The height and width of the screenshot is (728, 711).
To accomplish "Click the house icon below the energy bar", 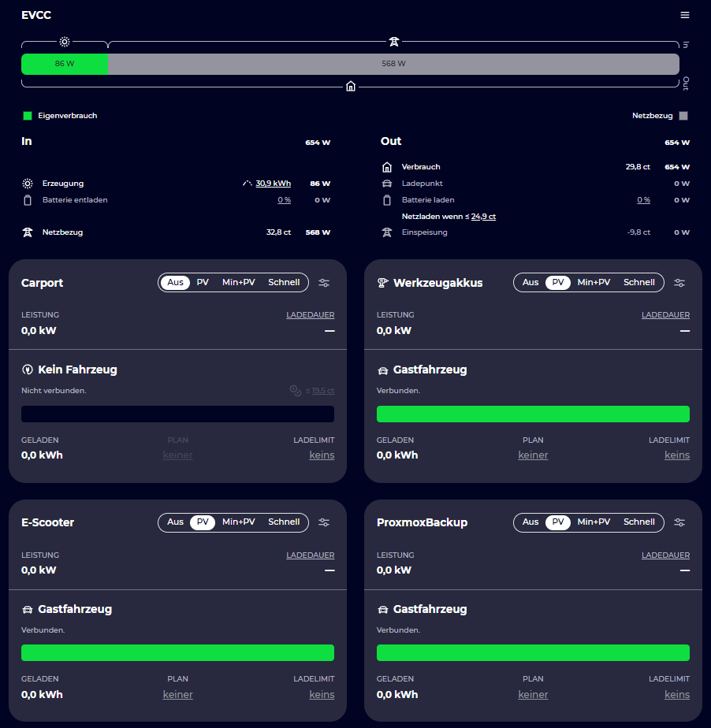I will point(351,87).
